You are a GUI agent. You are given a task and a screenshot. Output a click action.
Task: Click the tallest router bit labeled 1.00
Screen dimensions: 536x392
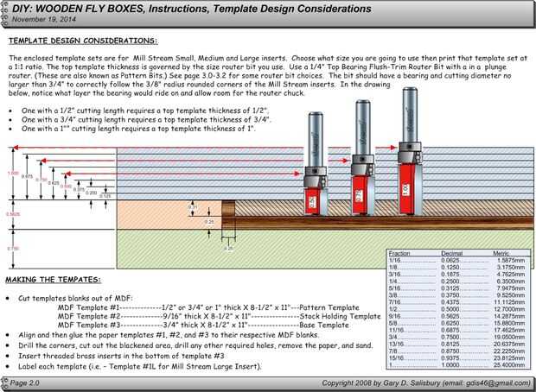[x=410, y=151]
